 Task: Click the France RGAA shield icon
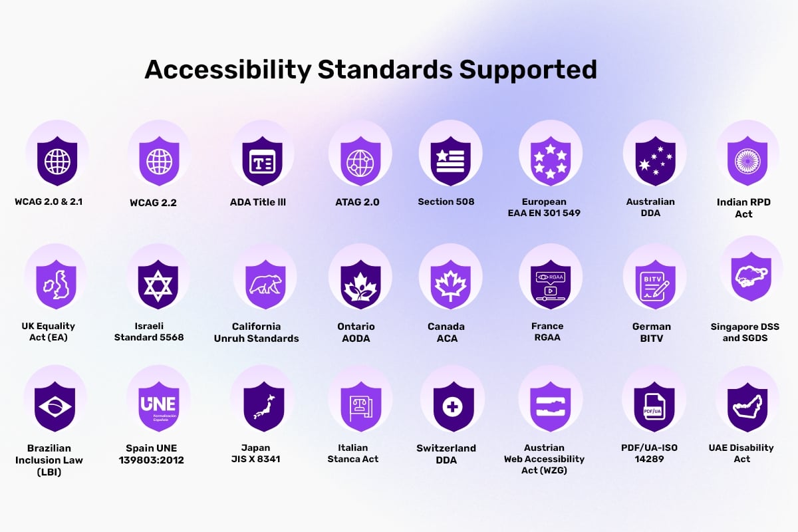coord(550,284)
